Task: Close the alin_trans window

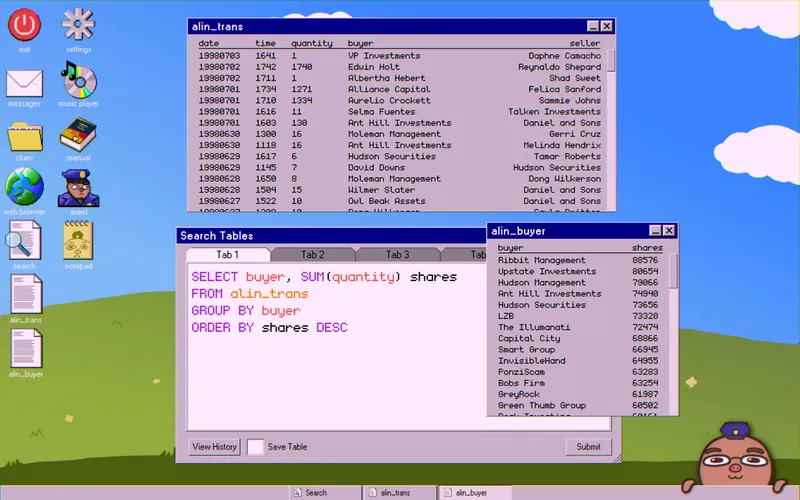Action: (606, 26)
